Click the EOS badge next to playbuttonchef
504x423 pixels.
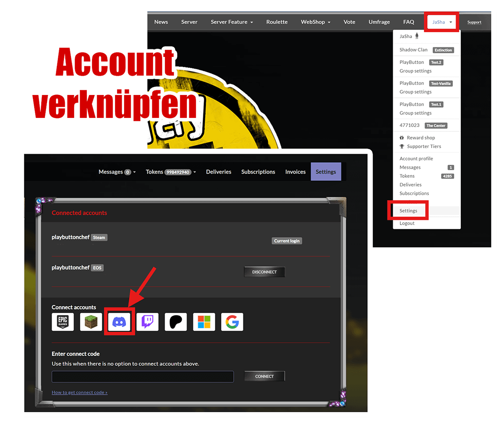(97, 267)
